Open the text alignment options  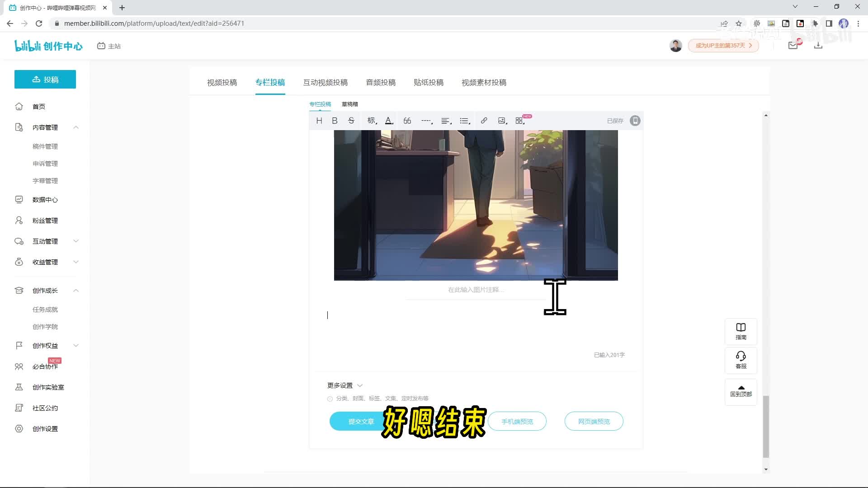coord(446,121)
